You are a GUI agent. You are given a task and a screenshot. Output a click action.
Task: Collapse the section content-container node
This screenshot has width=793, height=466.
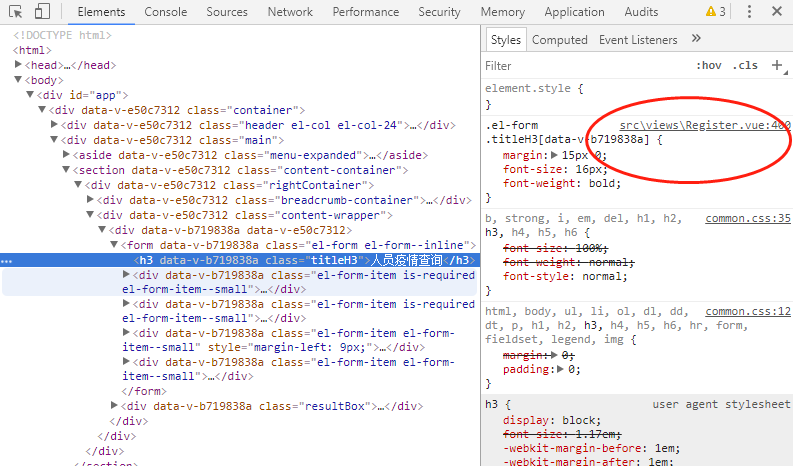[x=66, y=170]
